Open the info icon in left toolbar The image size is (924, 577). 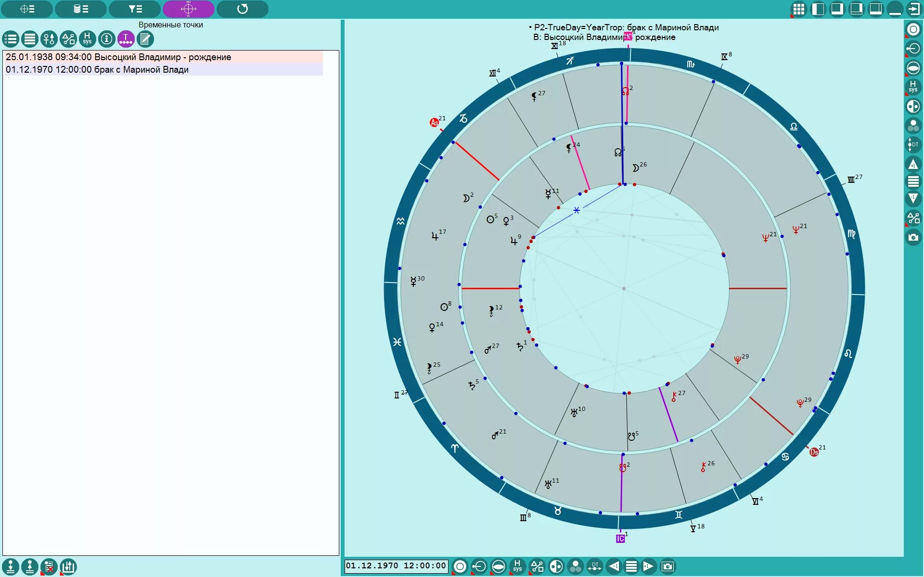106,39
